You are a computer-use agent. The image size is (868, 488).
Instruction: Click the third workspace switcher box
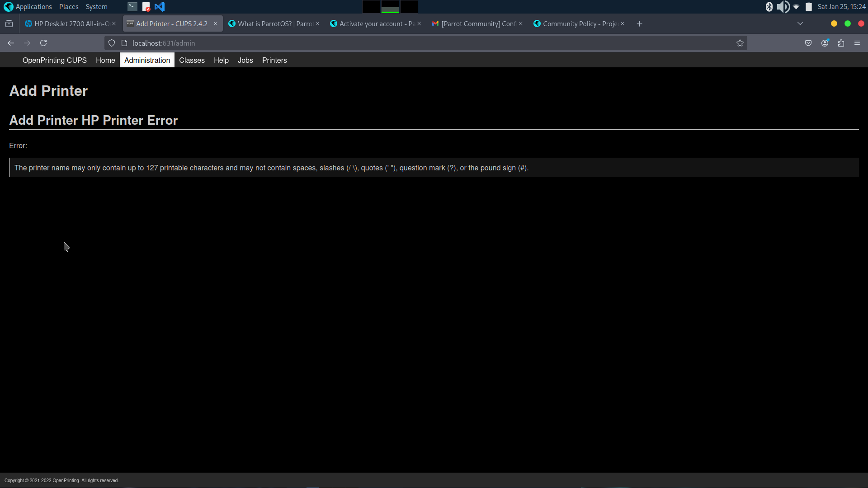(409, 7)
